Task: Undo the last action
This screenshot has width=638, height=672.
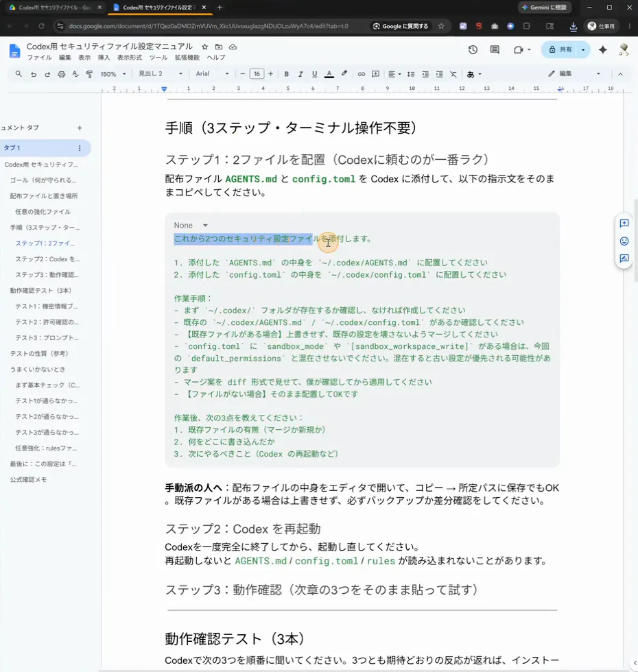Action: tap(34, 74)
